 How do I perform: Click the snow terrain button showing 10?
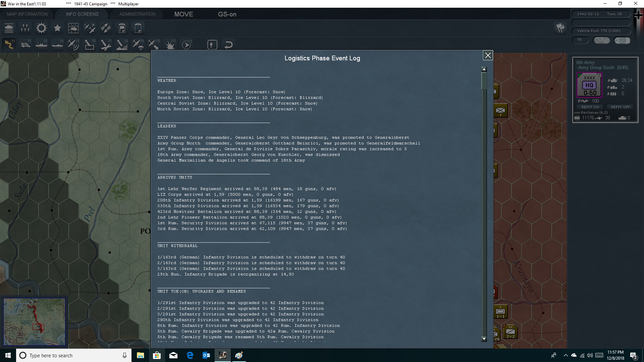(x=622, y=41)
